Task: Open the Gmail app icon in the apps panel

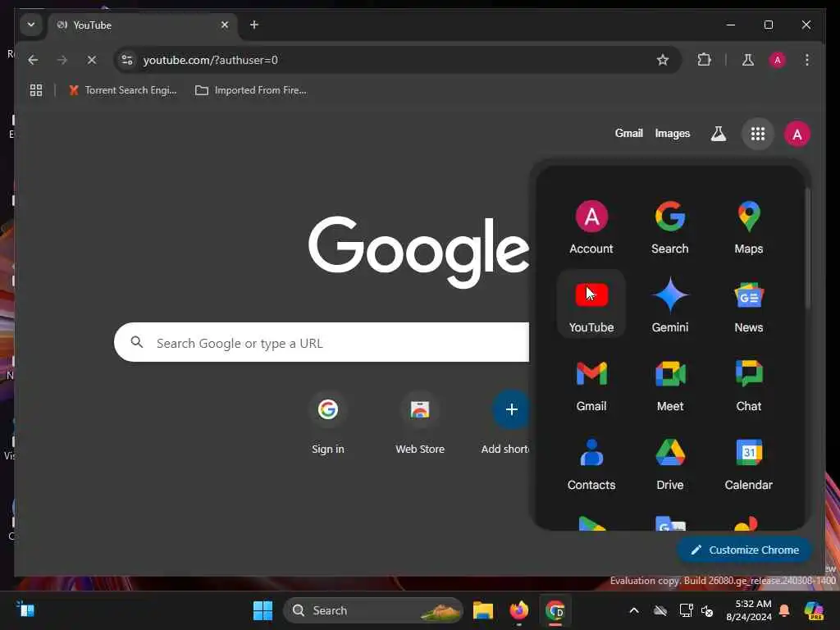Action: pyautogui.click(x=591, y=384)
